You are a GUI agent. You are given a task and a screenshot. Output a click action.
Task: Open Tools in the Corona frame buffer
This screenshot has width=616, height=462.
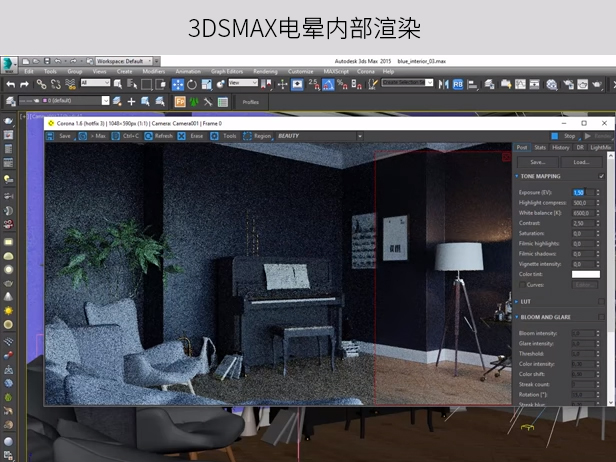coord(225,136)
